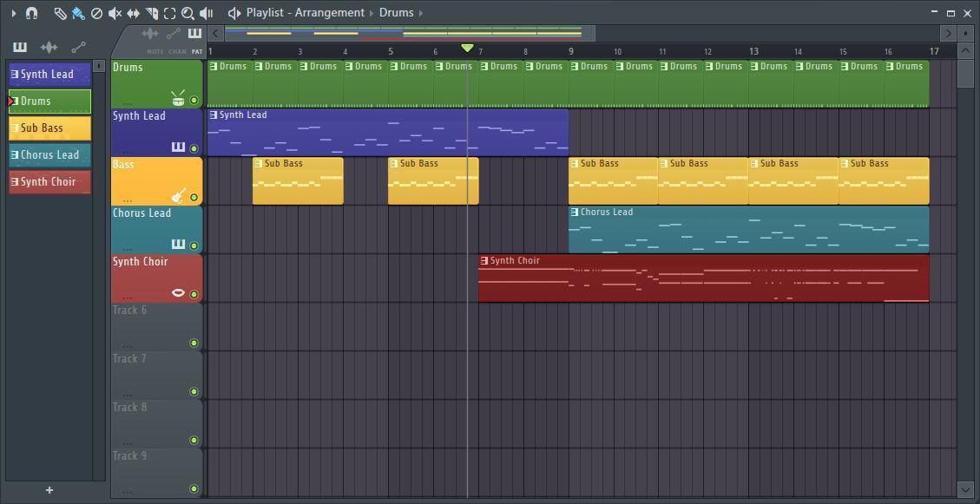Toggle the Synth Choir enable light
Image resolution: width=980 pixels, height=504 pixels.
(194, 292)
